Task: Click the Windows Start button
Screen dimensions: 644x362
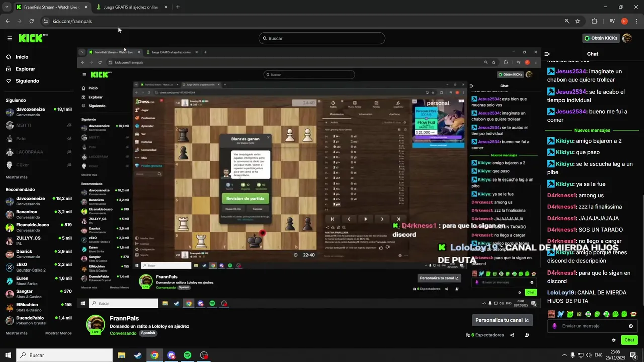Action: [8, 355]
